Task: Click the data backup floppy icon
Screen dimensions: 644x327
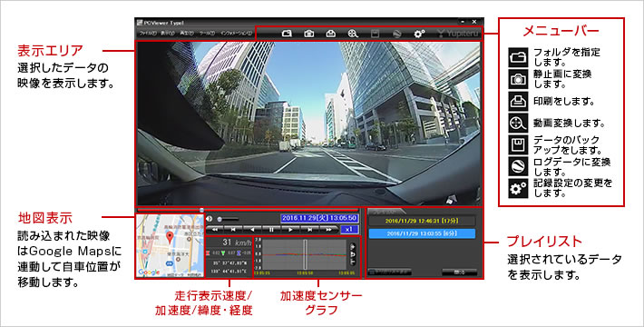Action: point(375,34)
